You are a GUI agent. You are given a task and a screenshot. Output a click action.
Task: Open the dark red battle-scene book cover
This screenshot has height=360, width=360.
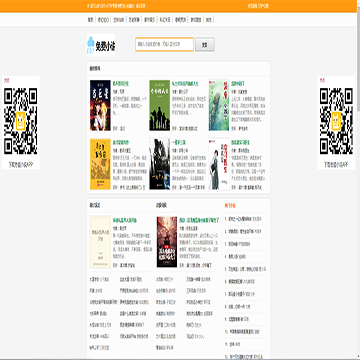point(167,242)
